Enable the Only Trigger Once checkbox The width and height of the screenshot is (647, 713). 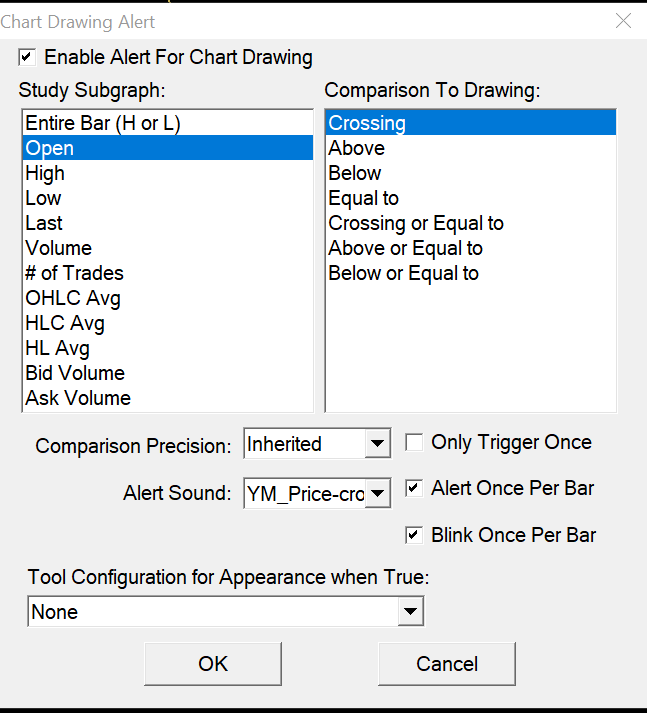click(413, 442)
